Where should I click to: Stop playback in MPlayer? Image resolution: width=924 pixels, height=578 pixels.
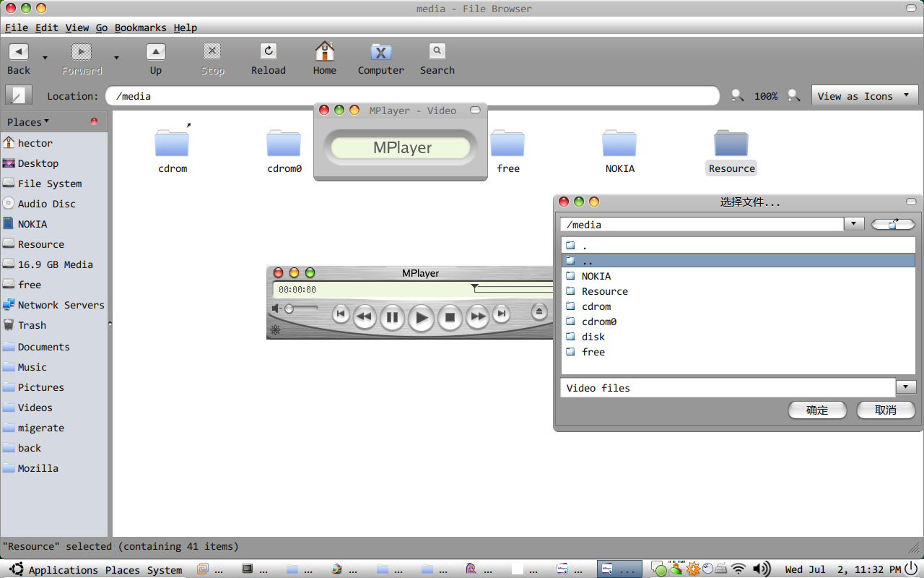[x=450, y=316]
